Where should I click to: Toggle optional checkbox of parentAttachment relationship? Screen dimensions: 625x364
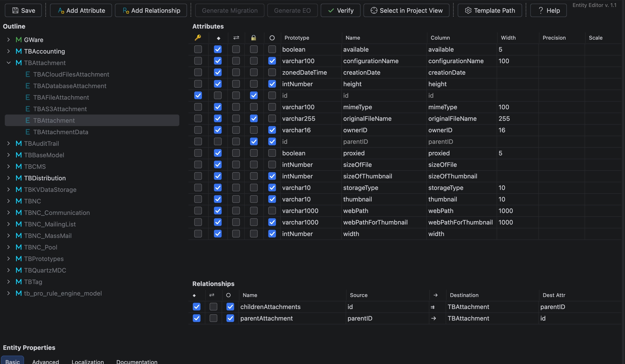click(x=230, y=318)
